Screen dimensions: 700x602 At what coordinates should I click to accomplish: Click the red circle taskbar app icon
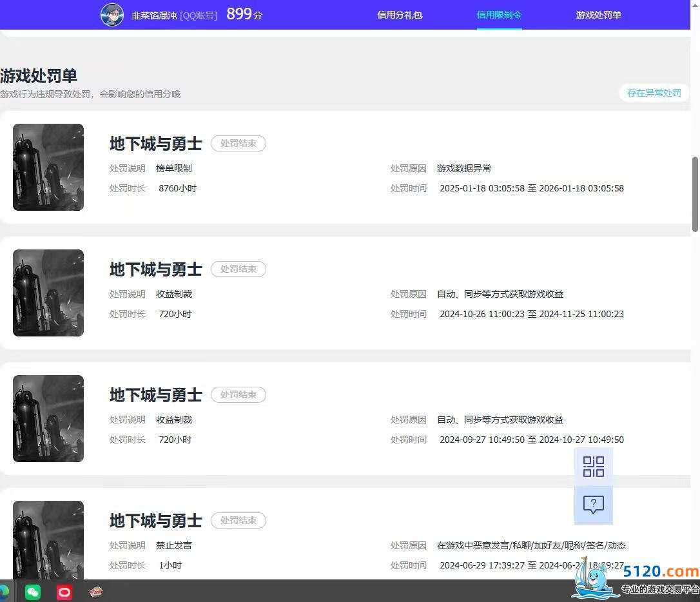click(64, 592)
